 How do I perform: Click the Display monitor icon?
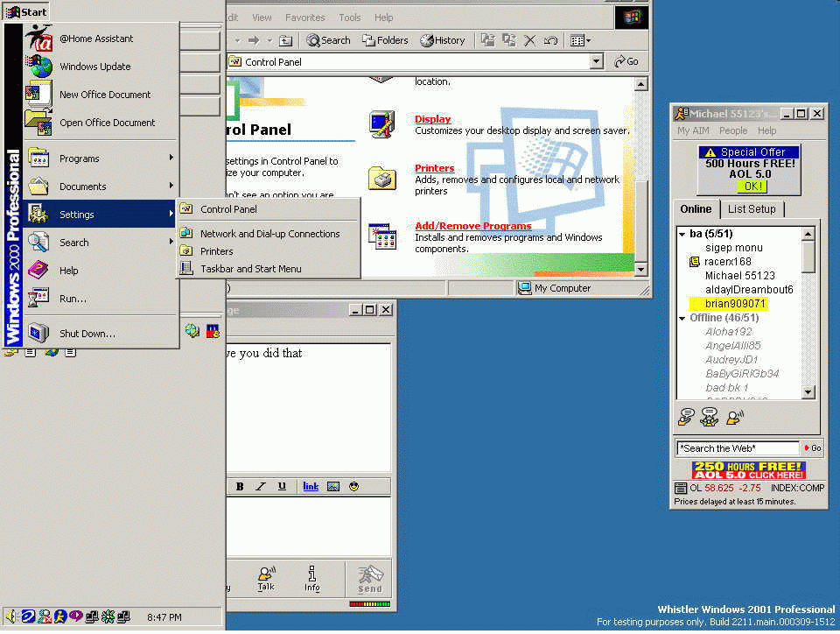(x=382, y=123)
